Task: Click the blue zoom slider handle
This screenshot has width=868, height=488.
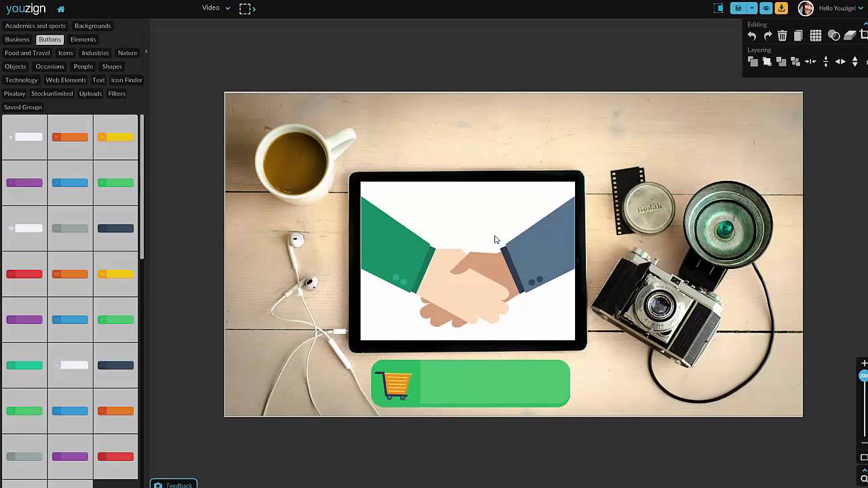Action: 864,375
